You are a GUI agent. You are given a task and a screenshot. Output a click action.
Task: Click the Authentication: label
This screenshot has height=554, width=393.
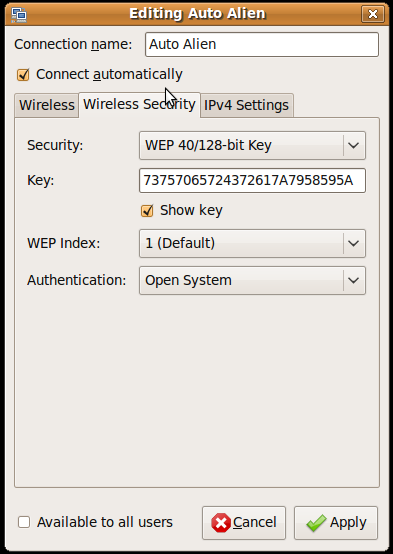pos(77,280)
